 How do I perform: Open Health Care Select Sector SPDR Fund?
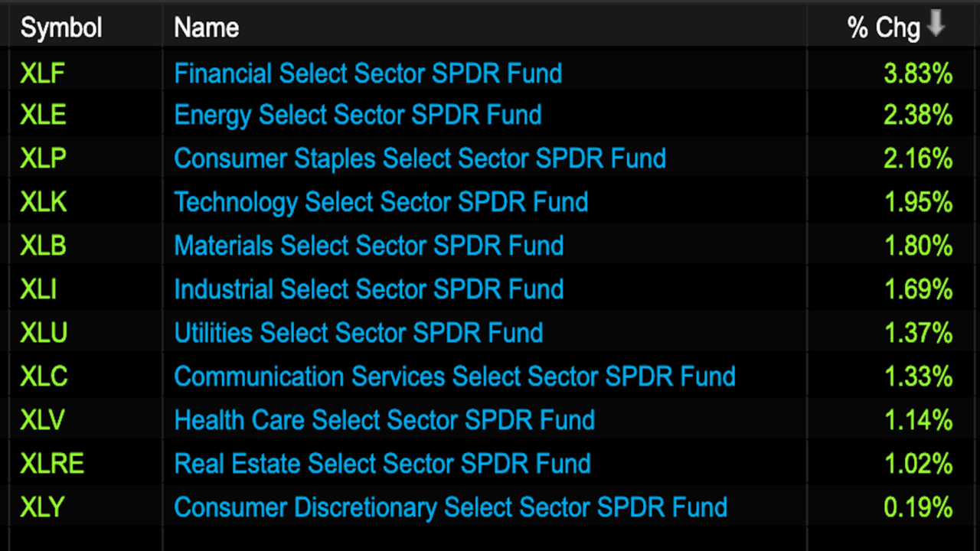click(x=384, y=420)
